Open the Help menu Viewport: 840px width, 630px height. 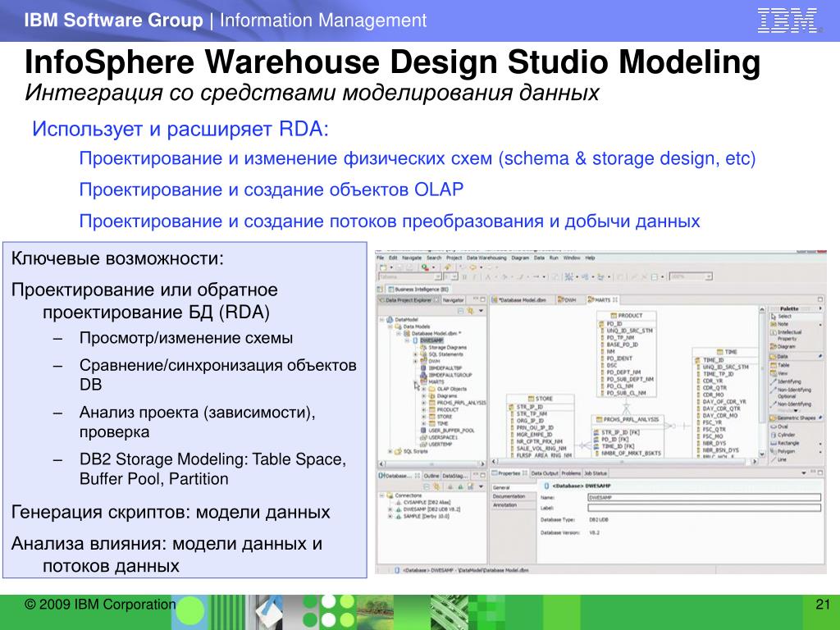point(590,258)
